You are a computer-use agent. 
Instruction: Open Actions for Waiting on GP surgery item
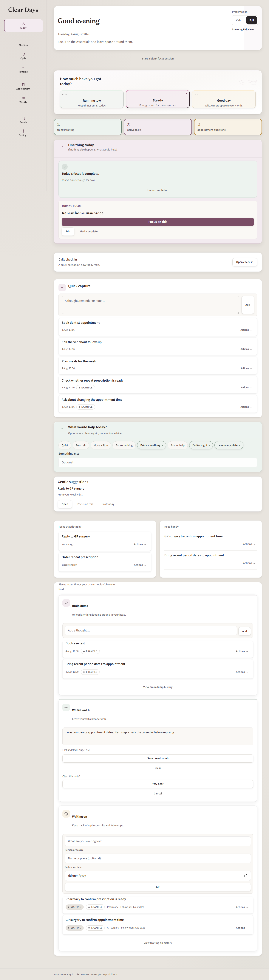click(242, 928)
